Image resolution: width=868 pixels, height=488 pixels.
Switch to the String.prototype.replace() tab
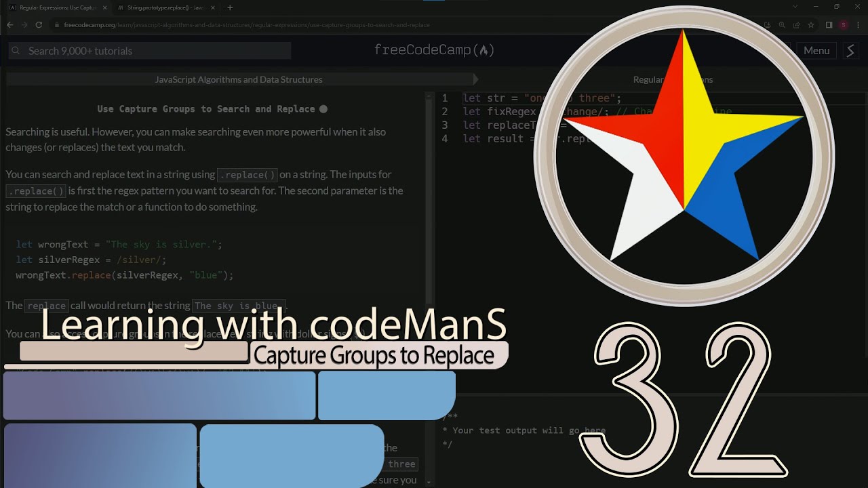tap(166, 7)
